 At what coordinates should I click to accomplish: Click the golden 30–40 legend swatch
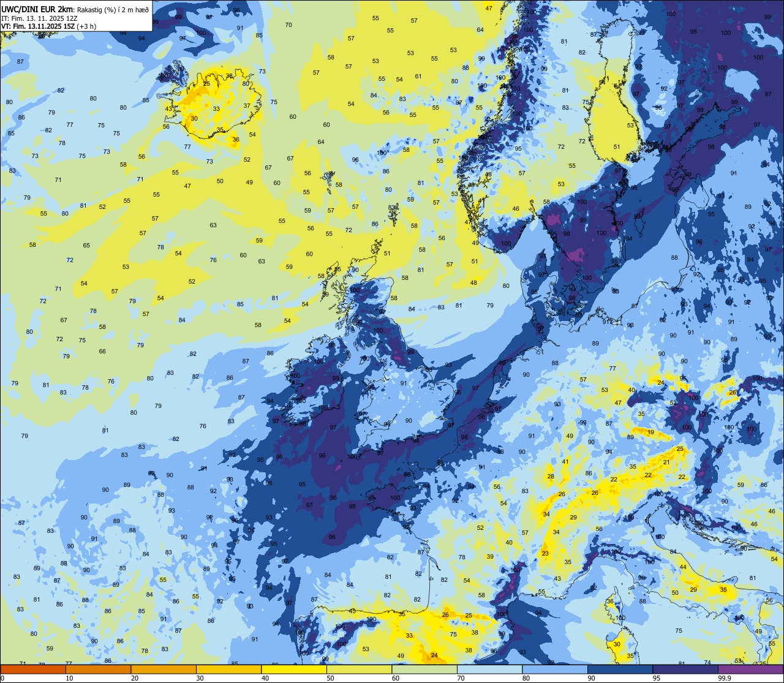[228, 669]
